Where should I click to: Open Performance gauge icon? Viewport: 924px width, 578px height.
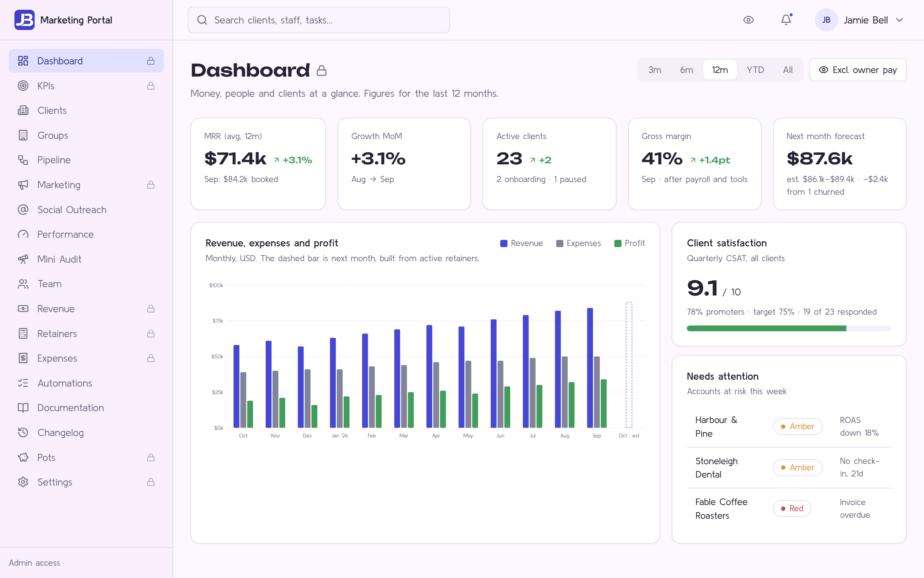[x=23, y=234]
